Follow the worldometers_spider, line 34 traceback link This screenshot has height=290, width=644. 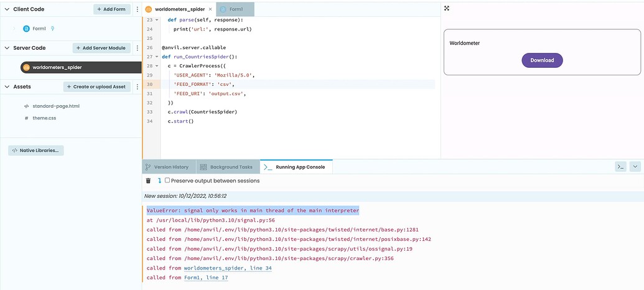click(228, 268)
